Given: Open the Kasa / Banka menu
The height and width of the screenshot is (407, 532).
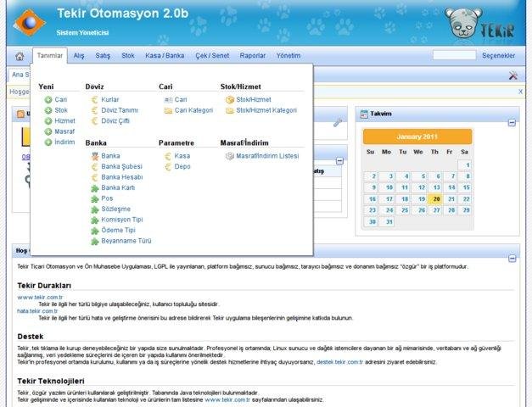Looking at the screenshot, I should coord(165,56).
